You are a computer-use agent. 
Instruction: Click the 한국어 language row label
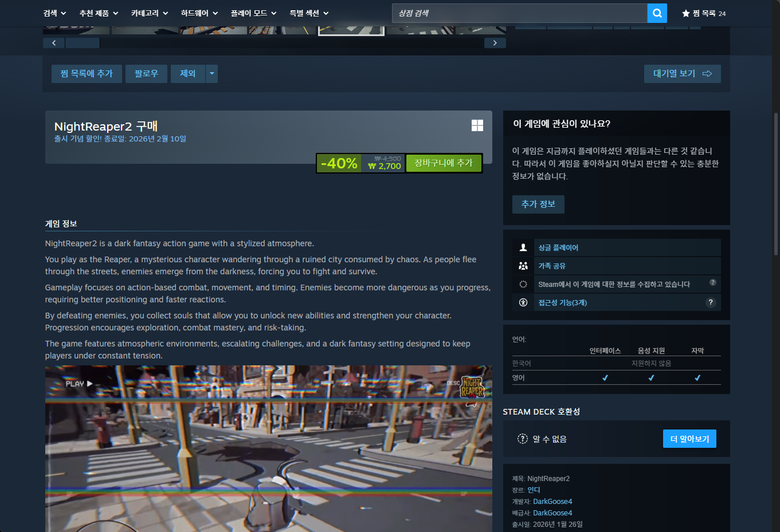tap(522, 364)
